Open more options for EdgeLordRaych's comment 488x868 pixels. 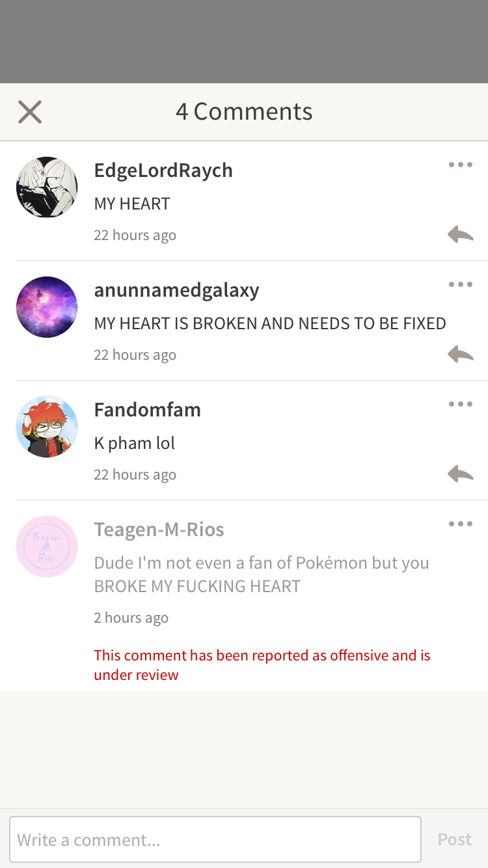pyautogui.click(x=461, y=165)
